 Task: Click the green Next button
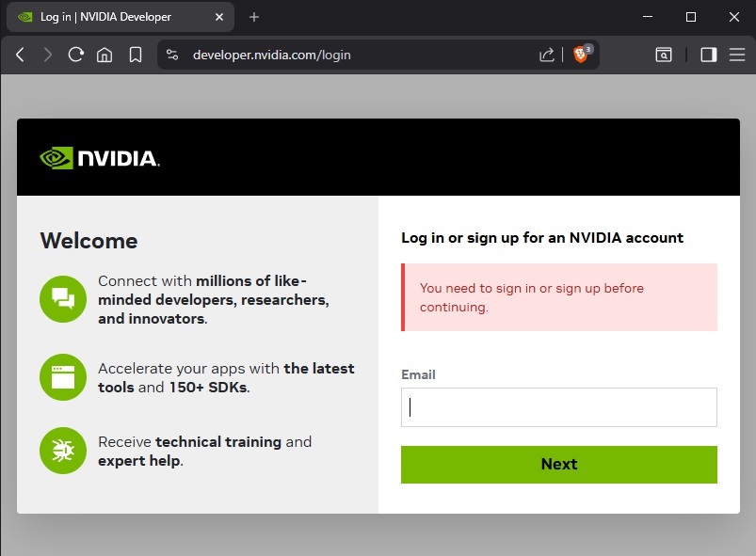point(559,465)
